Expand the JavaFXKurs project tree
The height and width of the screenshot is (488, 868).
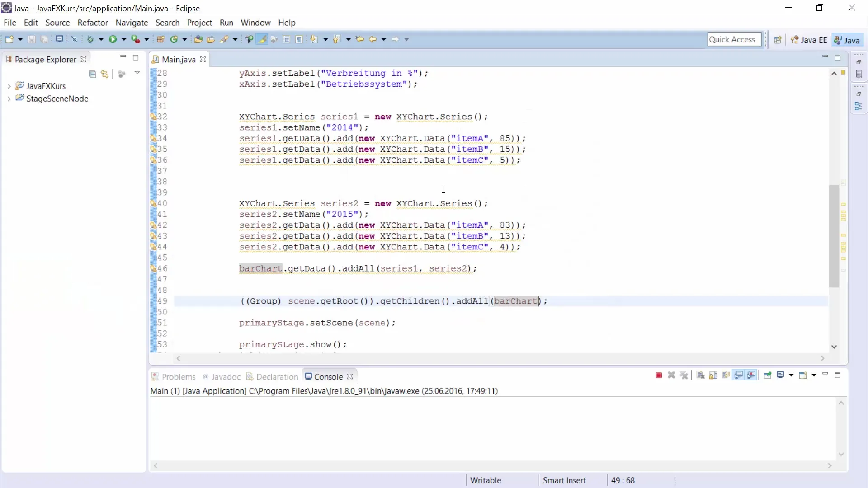click(x=9, y=86)
